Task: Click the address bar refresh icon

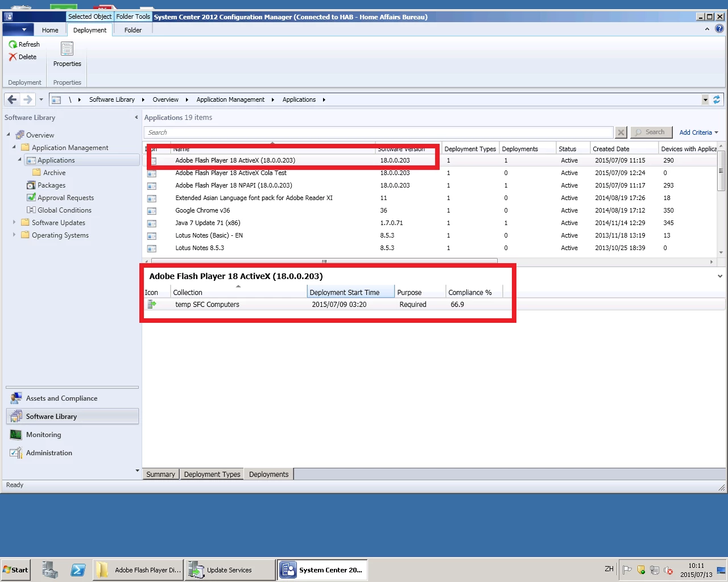Action: click(717, 99)
